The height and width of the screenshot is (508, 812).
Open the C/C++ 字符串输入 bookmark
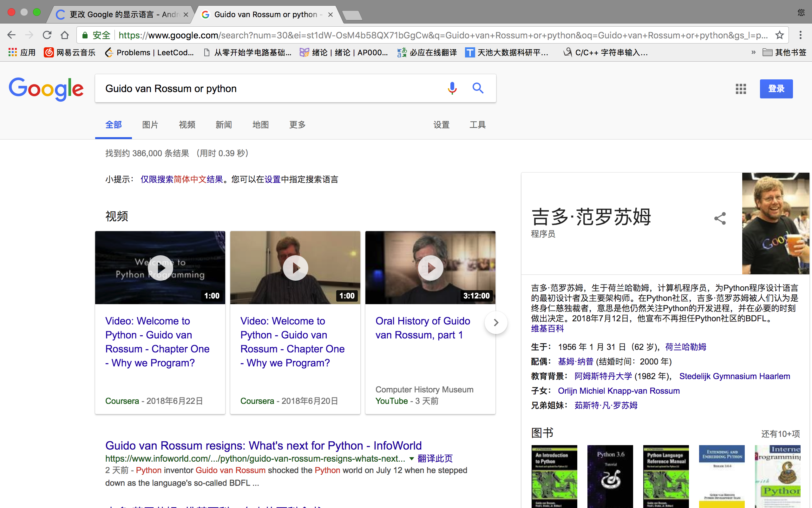[x=606, y=52]
